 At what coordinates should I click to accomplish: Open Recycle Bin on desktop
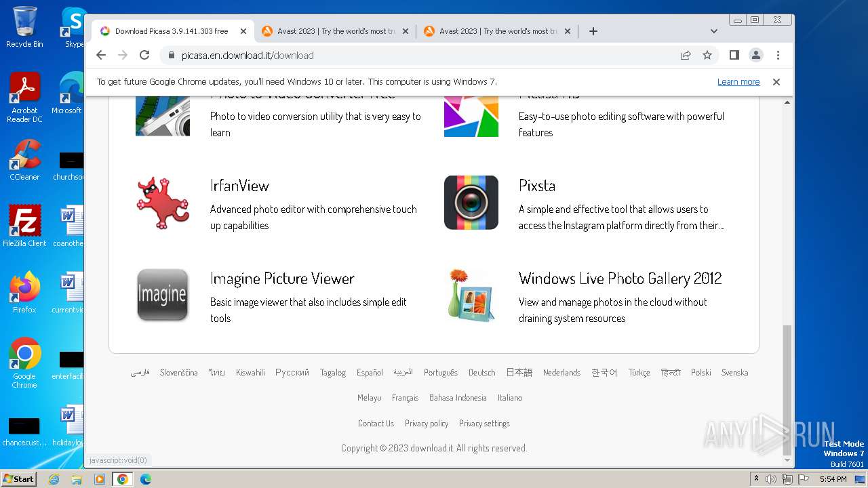[x=24, y=27]
